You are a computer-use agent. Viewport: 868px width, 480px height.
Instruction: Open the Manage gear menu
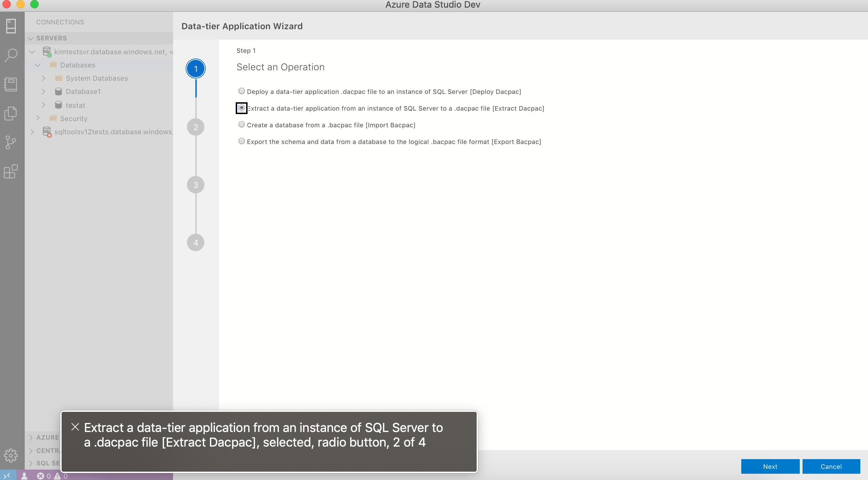pyautogui.click(x=11, y=455)
